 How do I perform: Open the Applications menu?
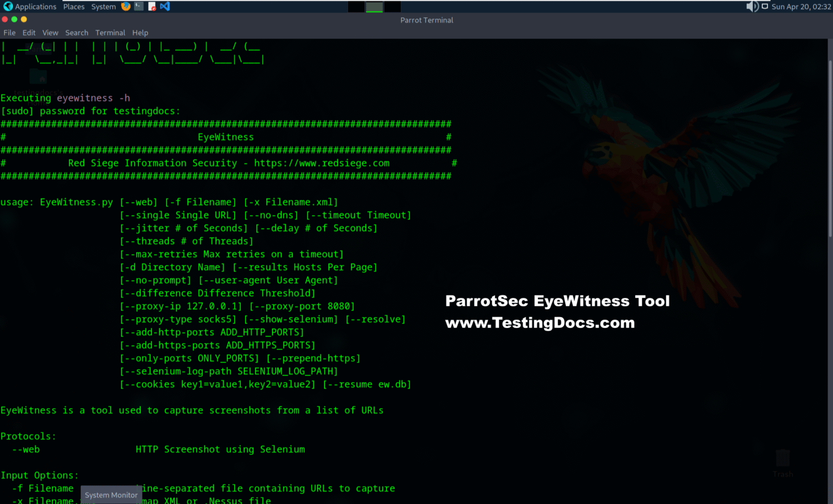36,7
